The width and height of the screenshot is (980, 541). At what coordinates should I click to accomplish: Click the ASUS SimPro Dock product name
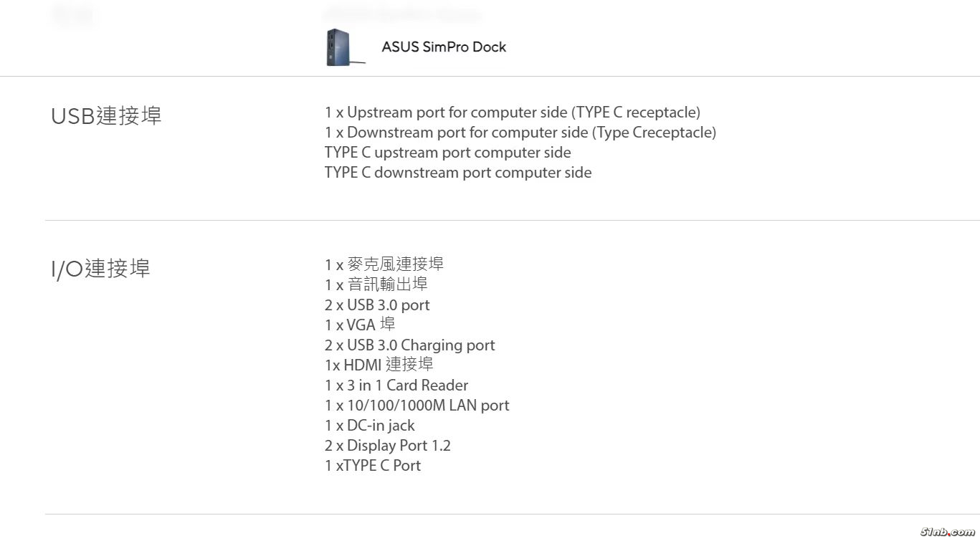tap(444, 47)
